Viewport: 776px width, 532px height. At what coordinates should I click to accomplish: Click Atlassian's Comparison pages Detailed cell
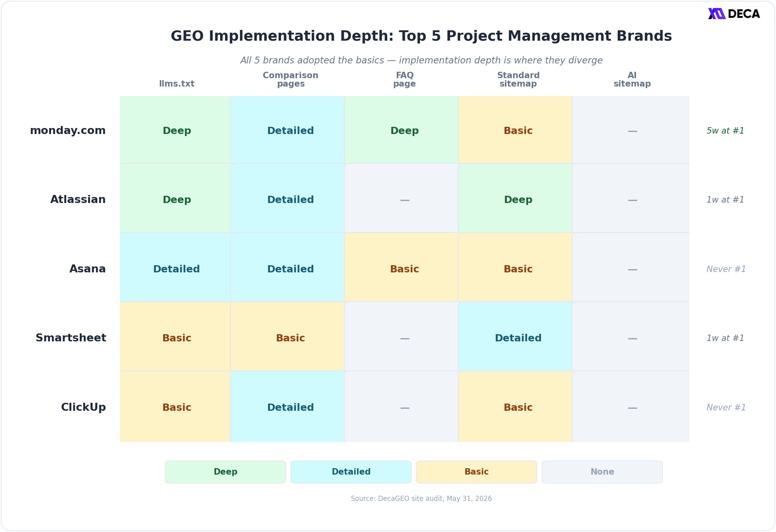coord(288,198)
